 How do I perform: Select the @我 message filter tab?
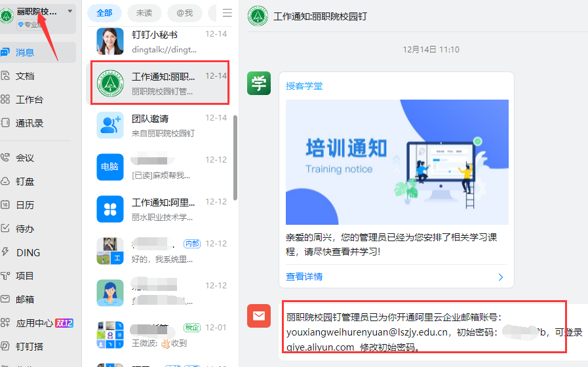point(184,13)
